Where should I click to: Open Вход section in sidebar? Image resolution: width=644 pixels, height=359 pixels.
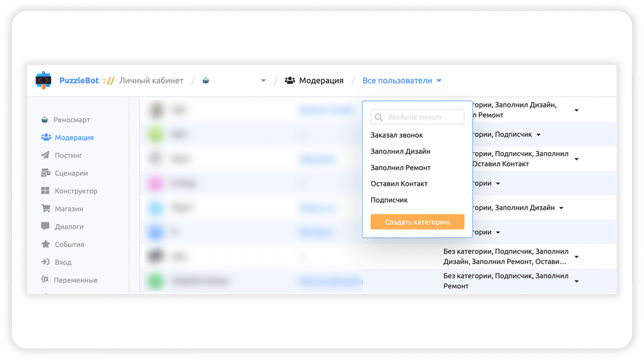[63, 262]
